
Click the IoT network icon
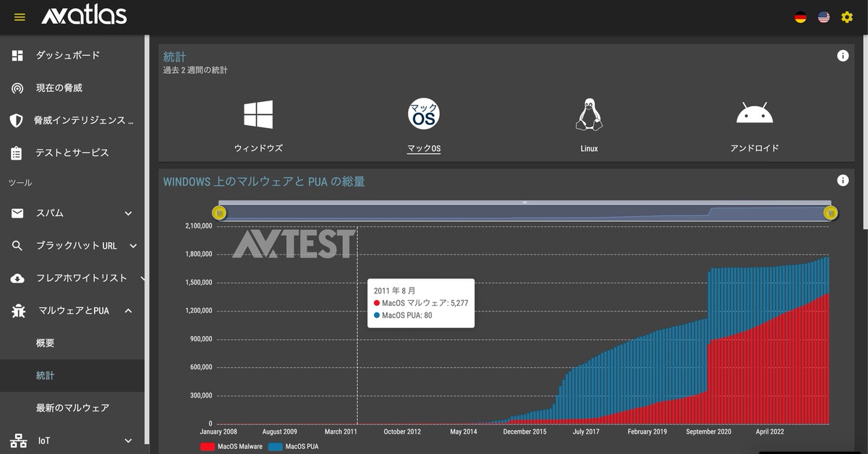pyautogui.click(x=18, y=440)
